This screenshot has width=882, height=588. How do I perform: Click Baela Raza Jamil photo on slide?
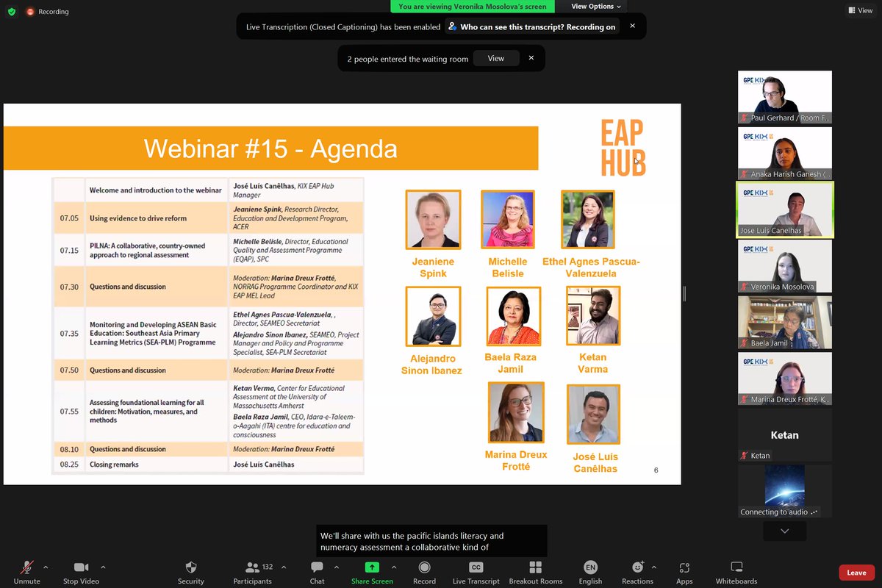coord(514,316)
